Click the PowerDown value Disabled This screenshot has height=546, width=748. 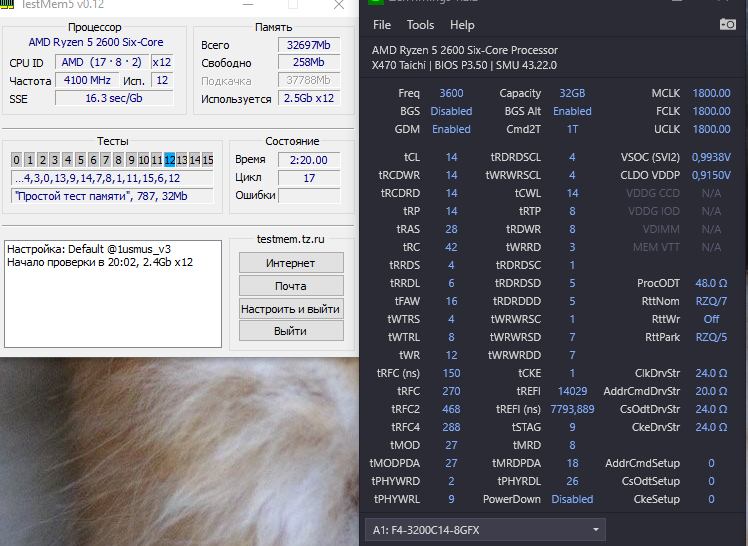pos(572,499)
